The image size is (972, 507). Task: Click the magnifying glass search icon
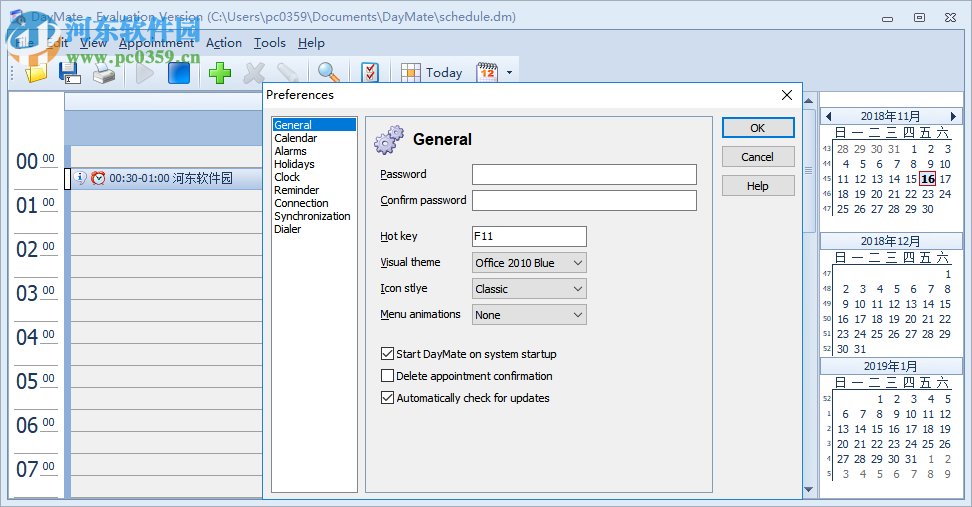[x=328, y=72]
